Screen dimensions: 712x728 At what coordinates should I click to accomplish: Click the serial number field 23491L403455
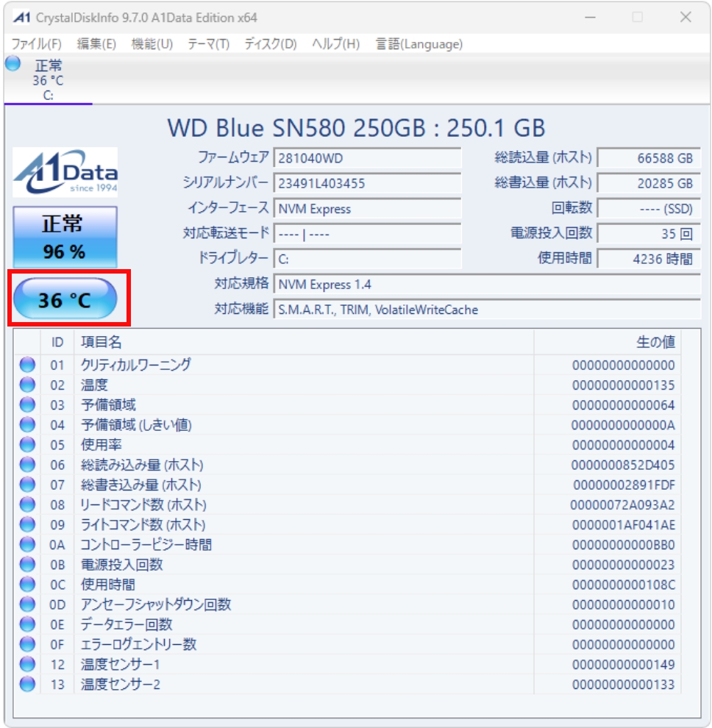(x=367, y=183)
